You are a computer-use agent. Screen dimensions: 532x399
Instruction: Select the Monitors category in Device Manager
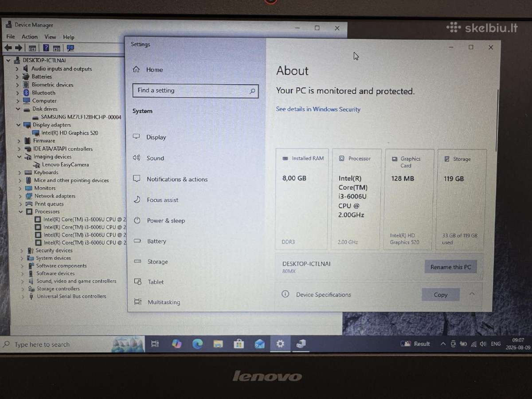click(45, 188)
